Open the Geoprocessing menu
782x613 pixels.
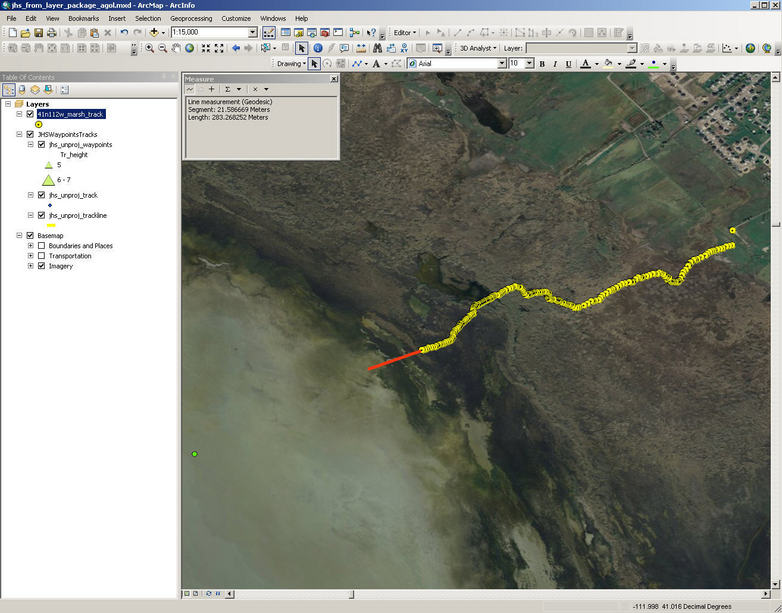click(191, 18)
